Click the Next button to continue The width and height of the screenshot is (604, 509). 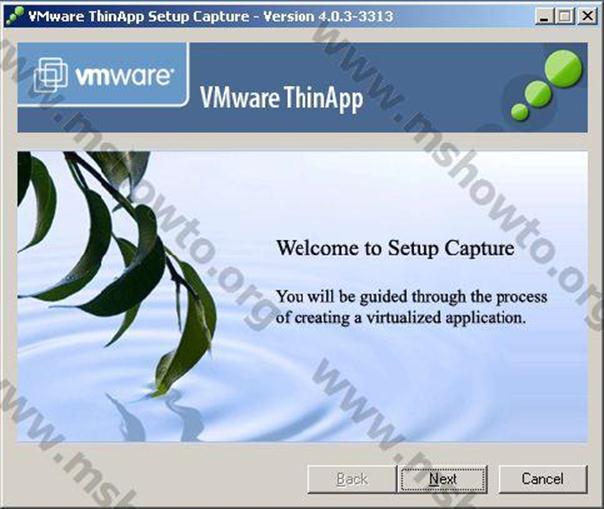pos(442,479)
